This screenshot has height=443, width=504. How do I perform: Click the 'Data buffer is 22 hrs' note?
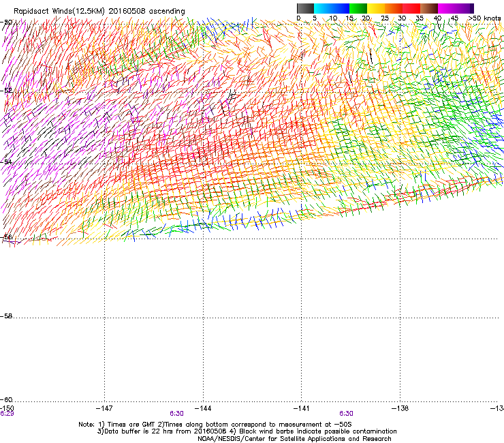click(x=247, y=431)
